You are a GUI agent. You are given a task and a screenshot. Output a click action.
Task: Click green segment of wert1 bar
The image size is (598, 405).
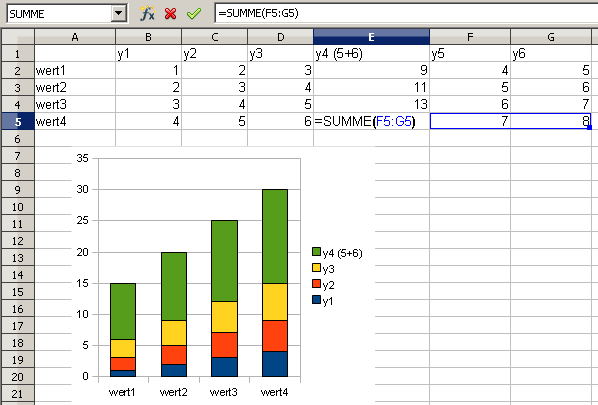[x=123, y=312]
